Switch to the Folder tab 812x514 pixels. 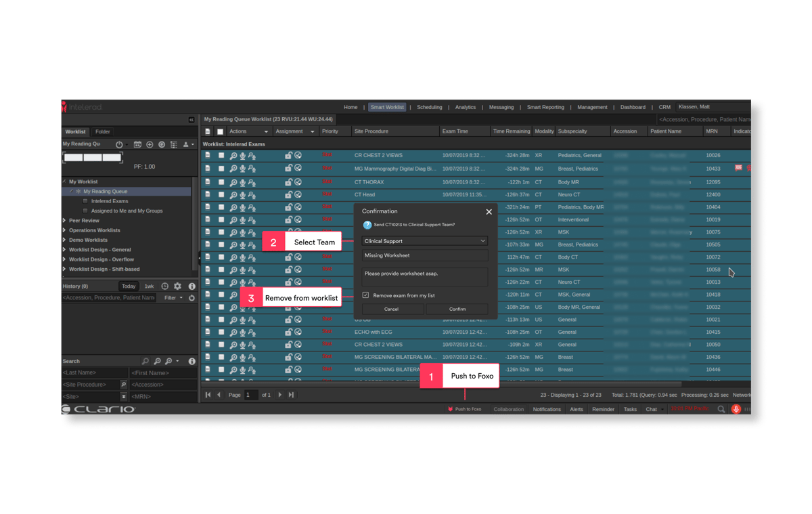point(102,131)
